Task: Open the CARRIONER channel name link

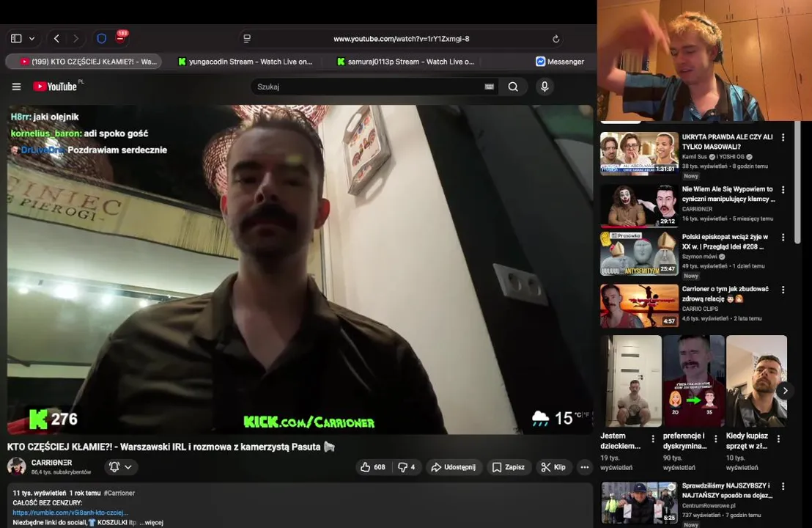Action: click(x=51, y=462)
